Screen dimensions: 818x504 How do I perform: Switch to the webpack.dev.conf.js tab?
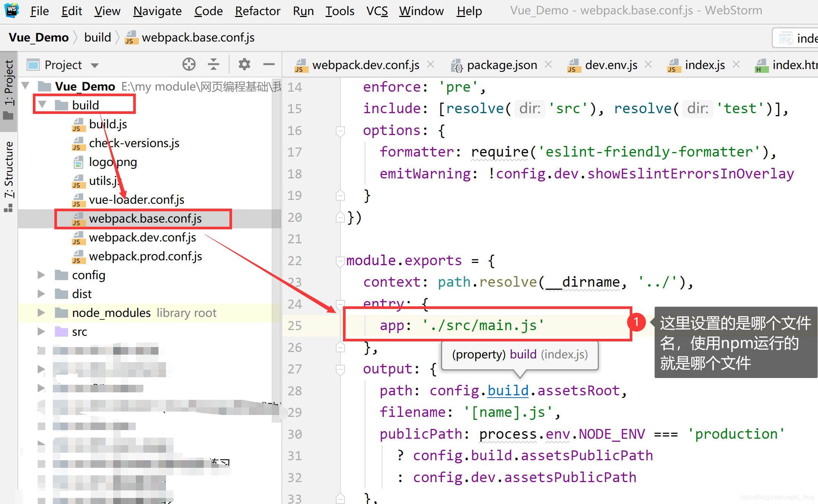pyautogui.click(x=366, y=65)
